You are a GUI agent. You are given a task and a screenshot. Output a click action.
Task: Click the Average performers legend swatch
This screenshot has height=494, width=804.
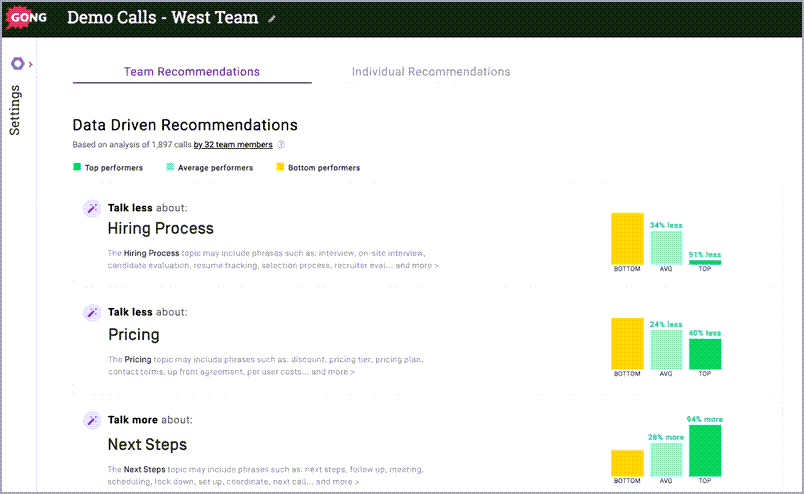coord(170,168)
